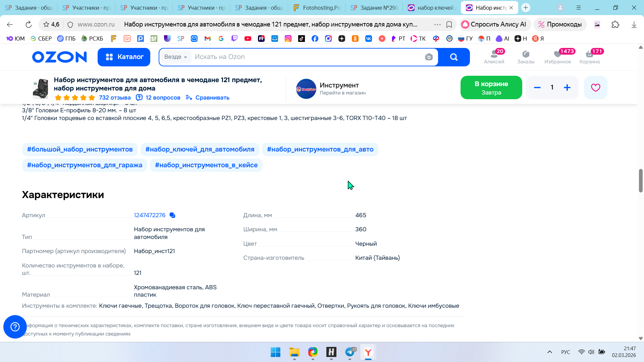Click browser bookmark page icon
The image size is (644, 362).
449,24
